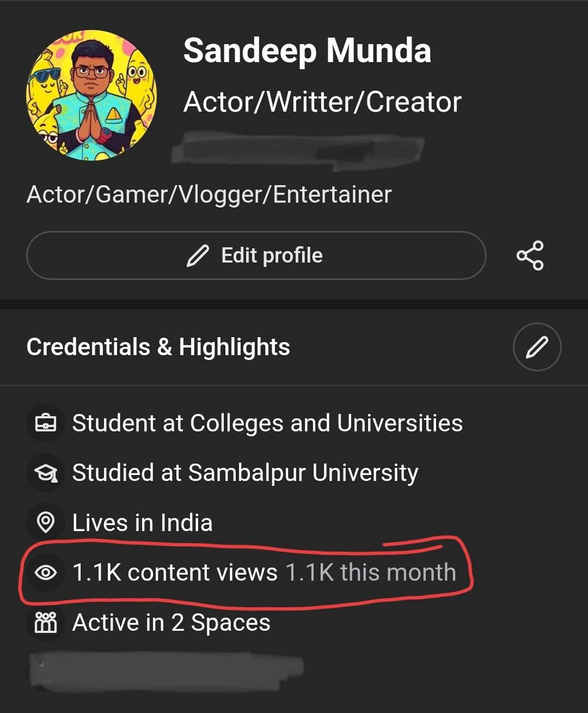Click the Lives in India entry
The width and height of the screenshot is (588, 713).
(x=142, y=523)
